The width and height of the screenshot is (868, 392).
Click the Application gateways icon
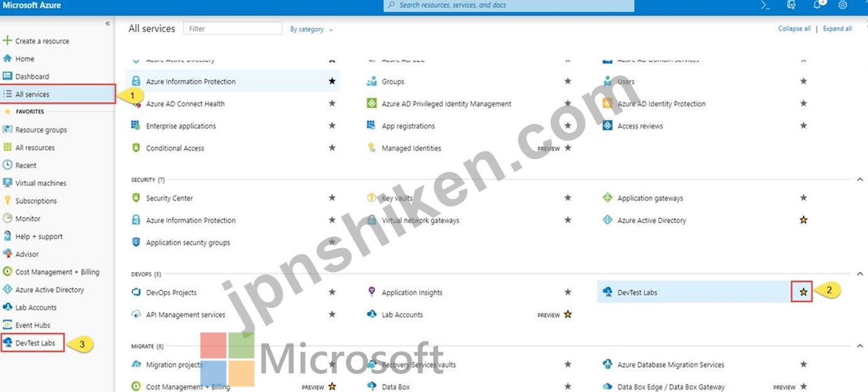point(607,198)
